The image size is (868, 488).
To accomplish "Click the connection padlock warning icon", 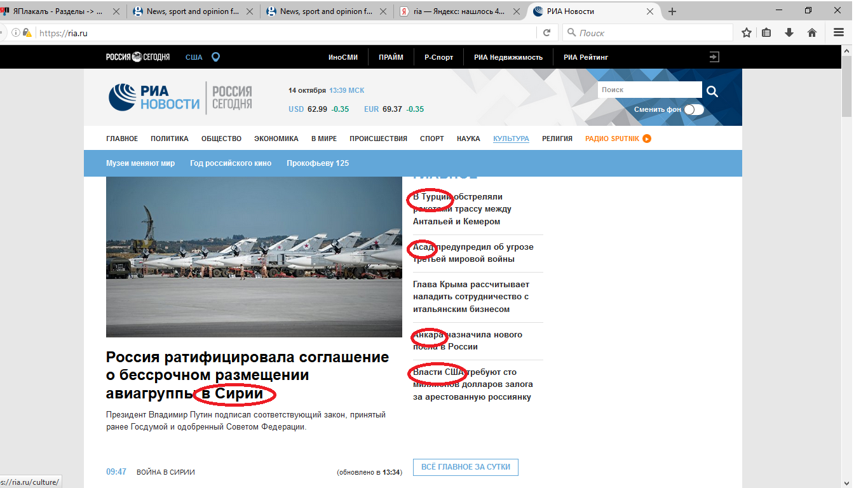I will 27,33.
